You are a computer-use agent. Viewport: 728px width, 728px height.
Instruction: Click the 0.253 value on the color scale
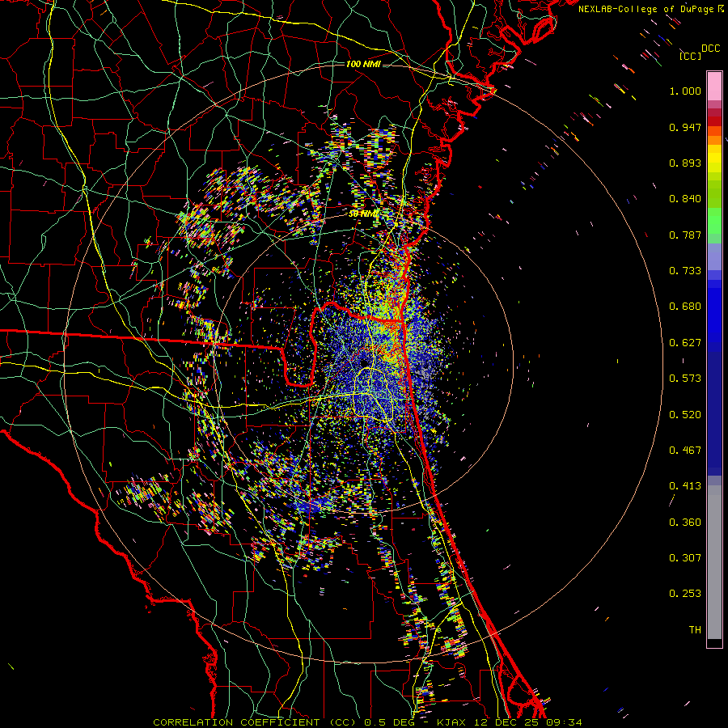point(685,594)
